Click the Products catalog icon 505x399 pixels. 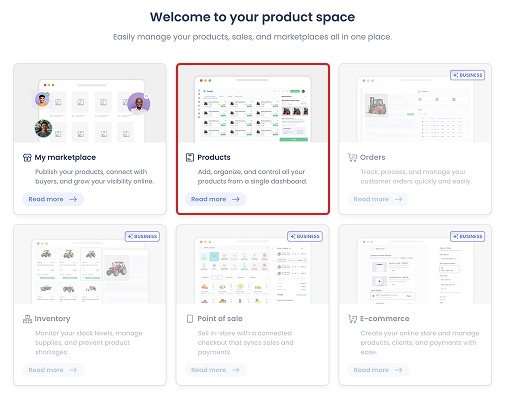[190, 157]
